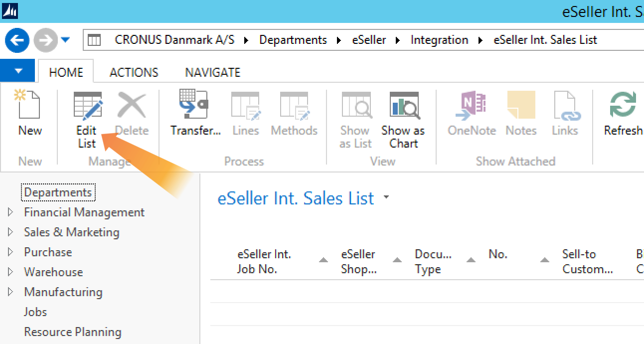Open Jobs in the navigation pane
644x344 pixels.
[35, 312]
